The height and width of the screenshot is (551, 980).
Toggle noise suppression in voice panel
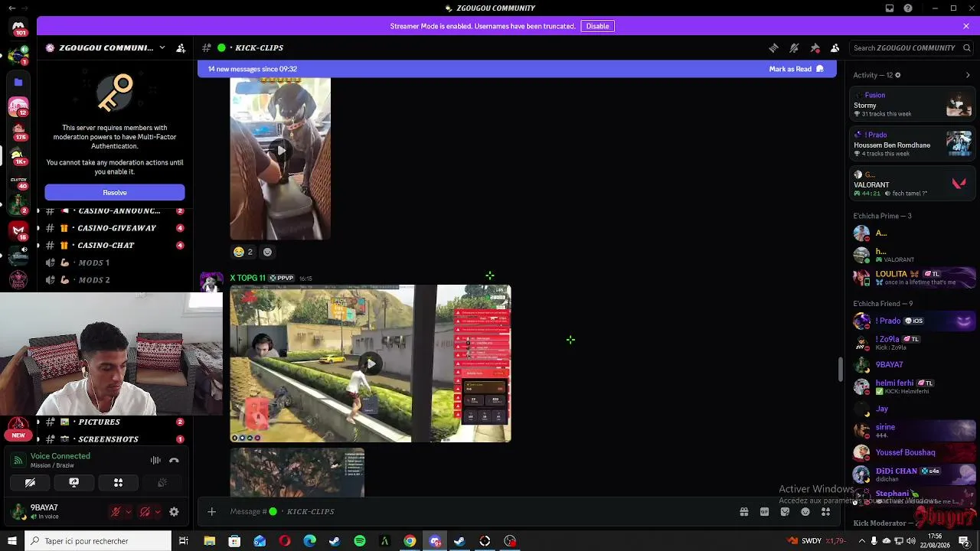(x=155, y=461)
